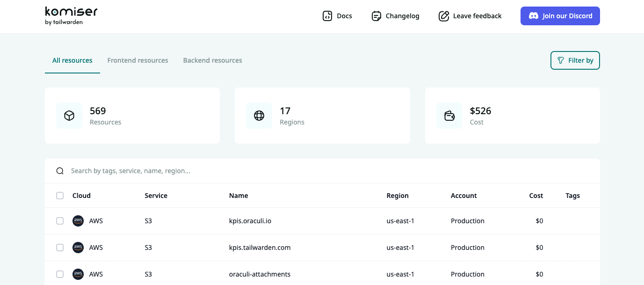Screen dimensions: 644x285
Task: Click the Cost wallet icon
Action: pyautogui.click(x=449, y=116)
